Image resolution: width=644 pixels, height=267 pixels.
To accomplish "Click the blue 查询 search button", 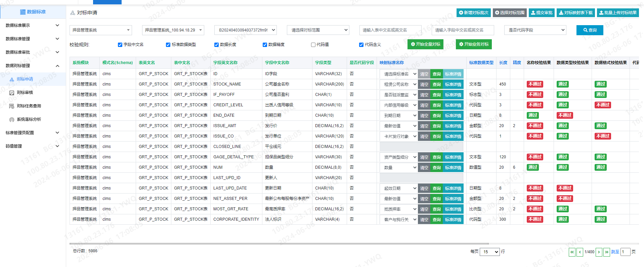I will (x=590, y=30).
